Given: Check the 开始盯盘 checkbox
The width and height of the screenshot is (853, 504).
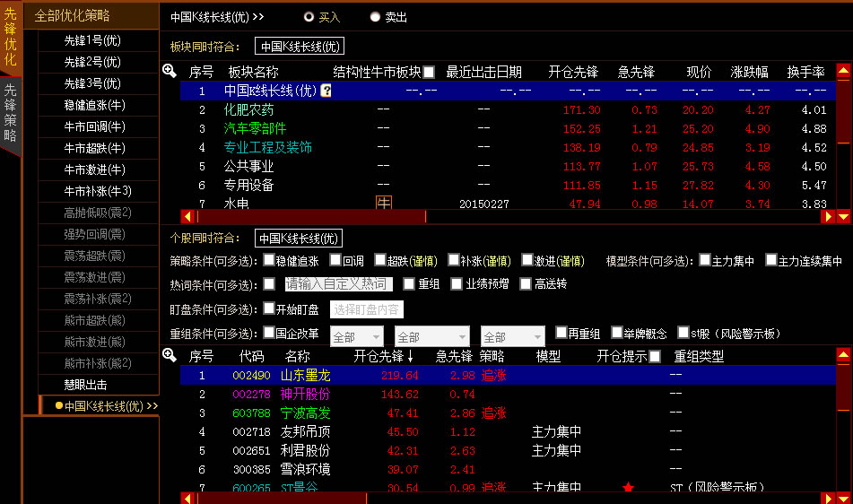Looking at the screenshot, I should pyautogui.click(x=269, y=309).
